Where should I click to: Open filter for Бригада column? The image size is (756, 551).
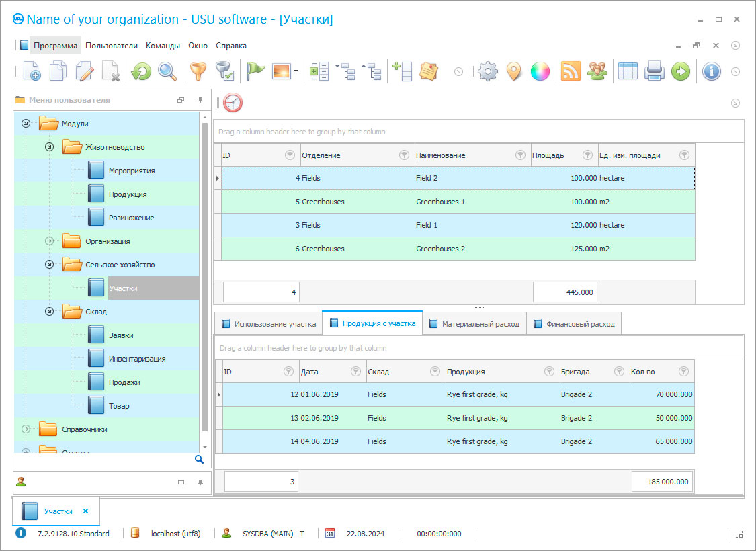(x=619, y=371)
